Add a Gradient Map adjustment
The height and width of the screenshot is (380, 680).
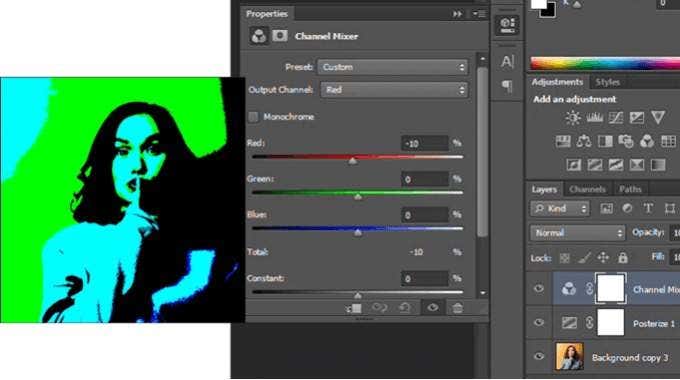click(658, 165)
